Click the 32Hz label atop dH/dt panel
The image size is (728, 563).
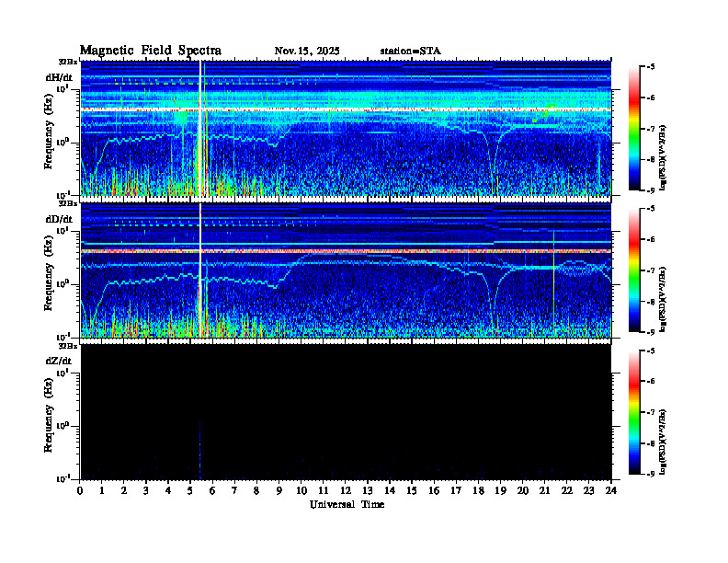point(68,62)
